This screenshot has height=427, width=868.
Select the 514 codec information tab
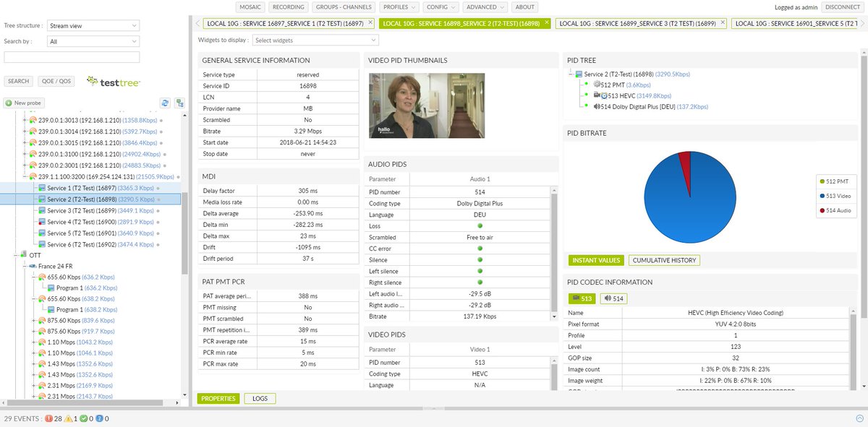coord(614,298)
